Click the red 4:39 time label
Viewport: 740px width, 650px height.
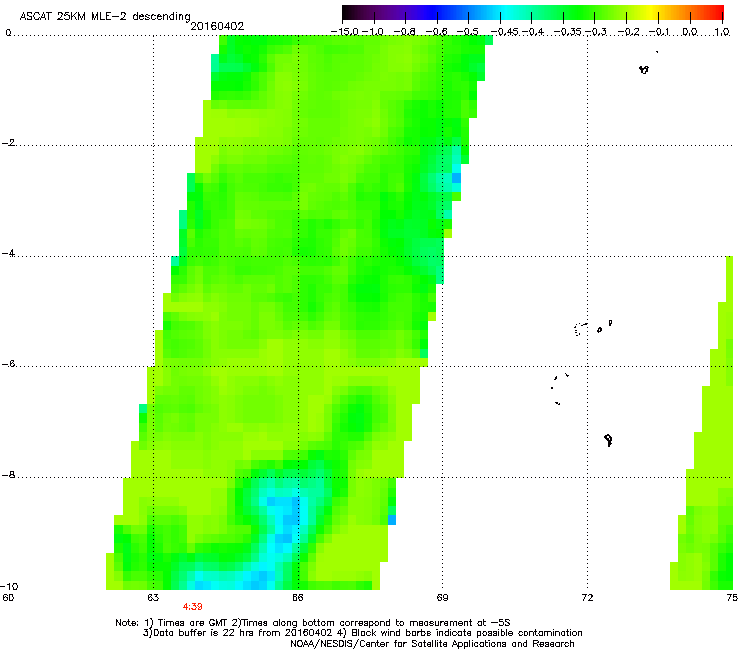193,607
